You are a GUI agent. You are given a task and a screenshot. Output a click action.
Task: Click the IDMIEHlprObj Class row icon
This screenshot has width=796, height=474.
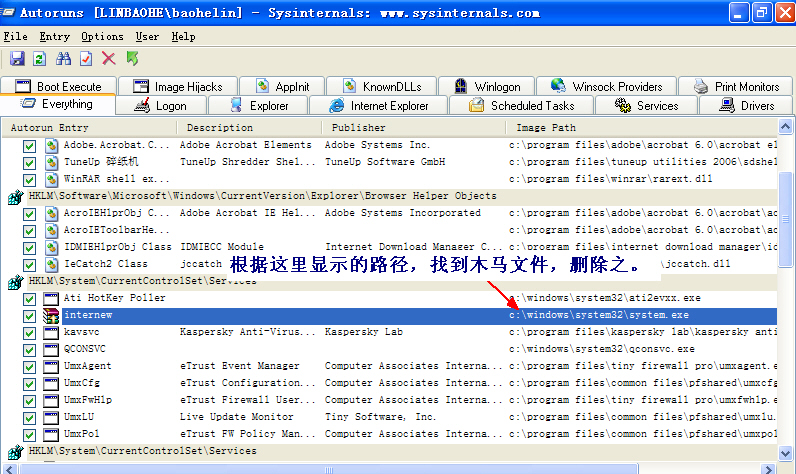51,248
